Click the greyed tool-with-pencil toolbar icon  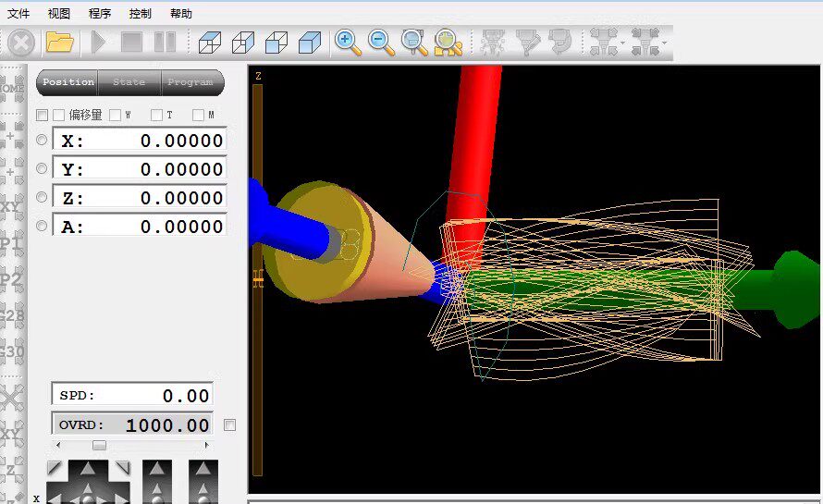tap(527, 42)
